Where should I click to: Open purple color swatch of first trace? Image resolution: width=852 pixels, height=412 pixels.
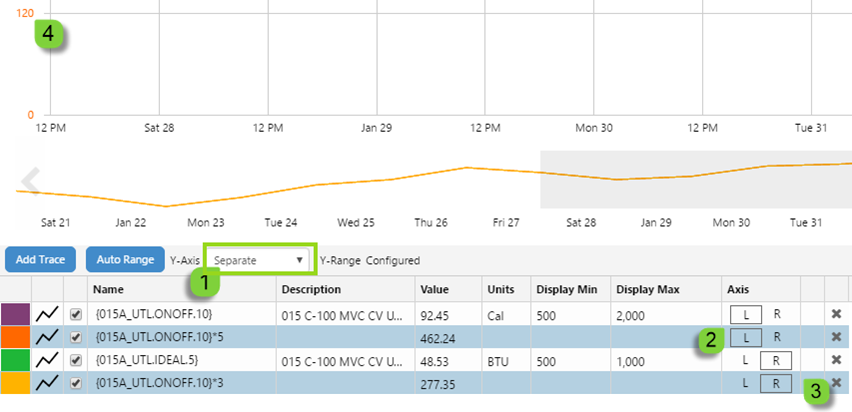[x=16, y=314]
